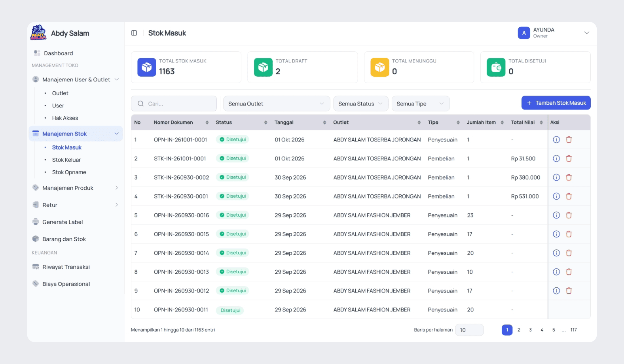Click the Total Disetujui wallet icon
Viewport: 624px width, 364px height.
pyautogui.click(x=496, y=67)
